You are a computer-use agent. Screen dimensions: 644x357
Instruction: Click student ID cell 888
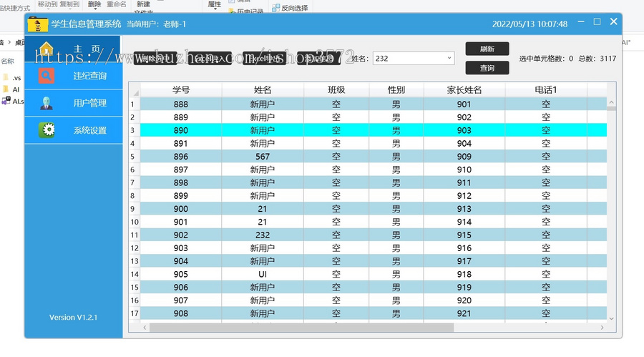coord(181,104)
